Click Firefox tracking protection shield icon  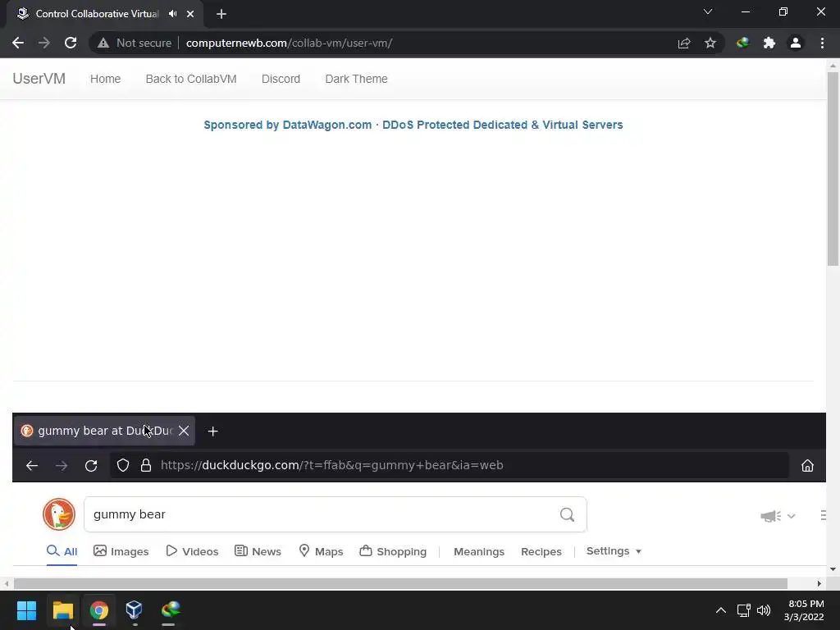point(123,466)
